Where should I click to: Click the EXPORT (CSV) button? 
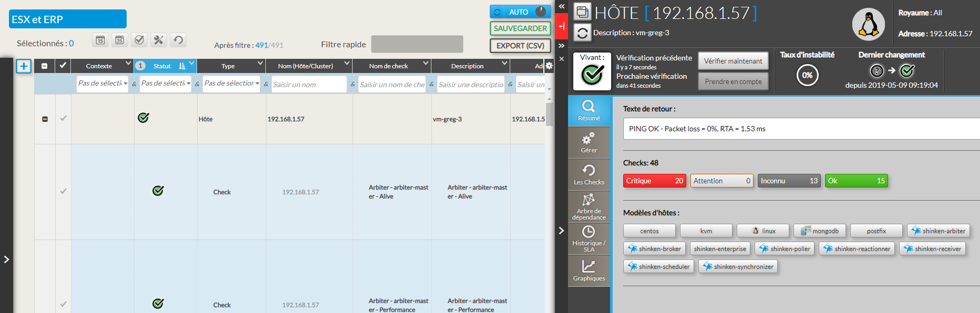[x=520, y=46]
